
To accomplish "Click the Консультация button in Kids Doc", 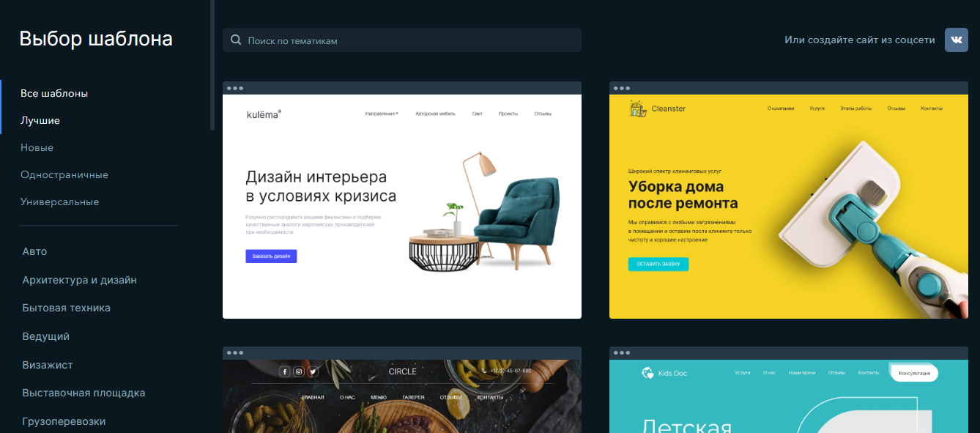I will (914, 373).
